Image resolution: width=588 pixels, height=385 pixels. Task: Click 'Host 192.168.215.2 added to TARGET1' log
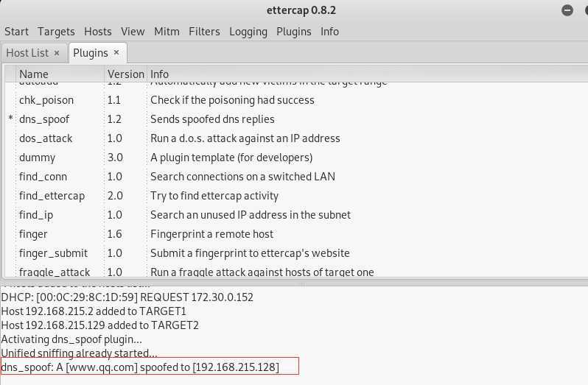pos(94,311)
